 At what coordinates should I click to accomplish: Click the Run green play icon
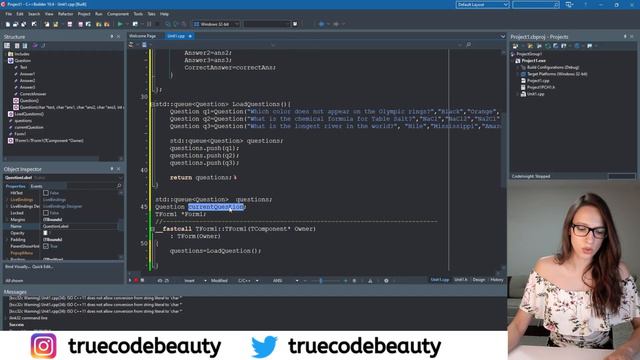120,24
